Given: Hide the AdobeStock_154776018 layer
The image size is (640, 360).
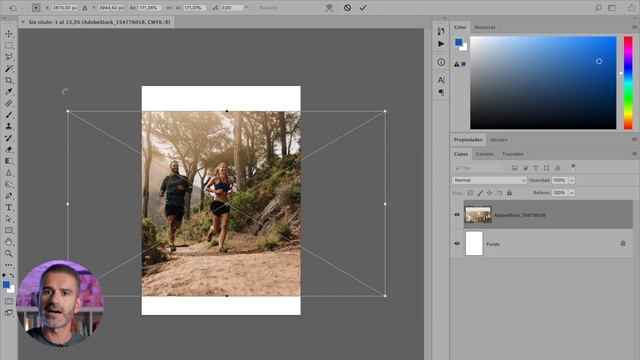Looking at the screenshot, I should [457, 214].
